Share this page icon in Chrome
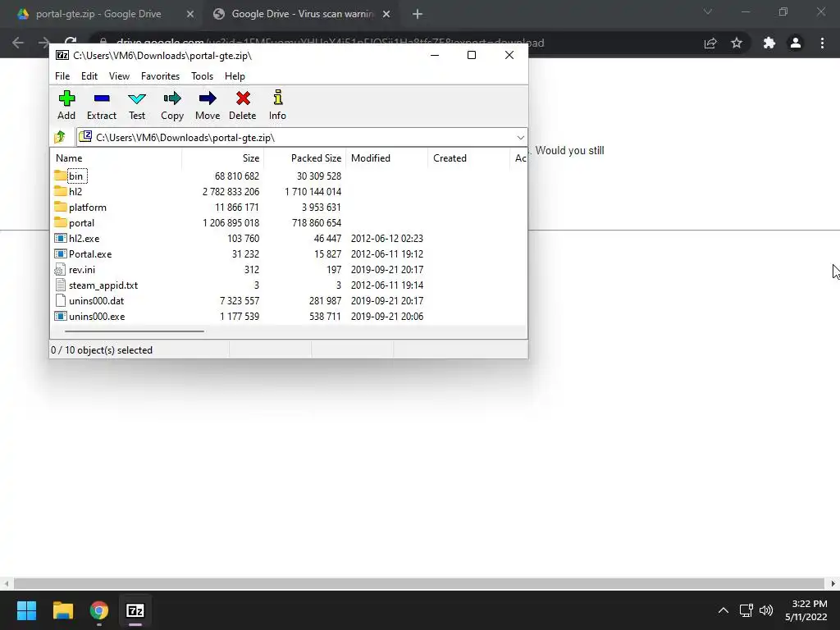Image resolution: width=840 pixels, height=630 pixels. click(x=710, y=43)
